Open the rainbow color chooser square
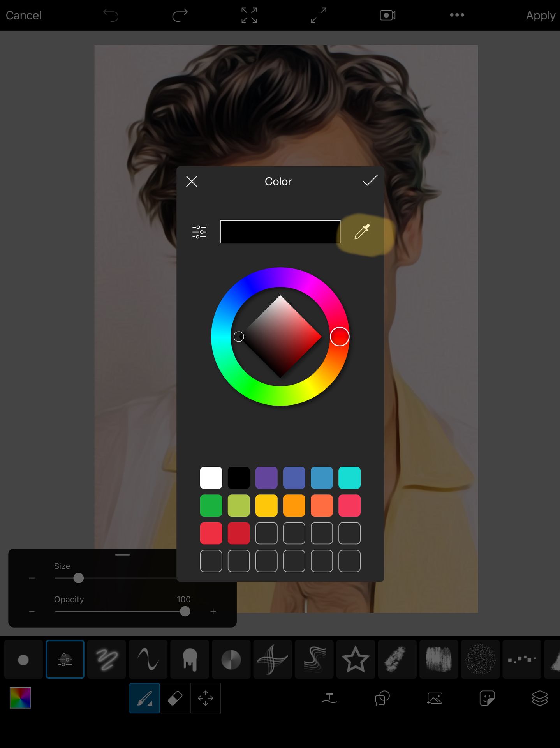This screenshot has height=748, width=560. 20,698
